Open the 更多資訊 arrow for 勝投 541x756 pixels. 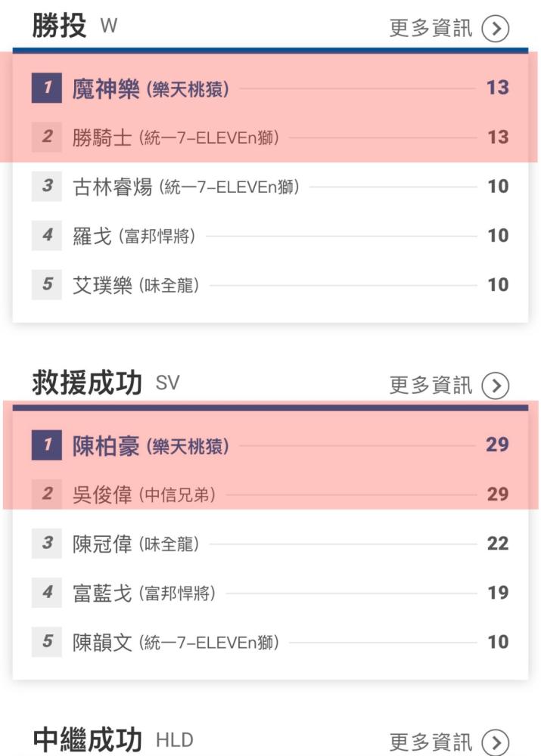(495, 29)
